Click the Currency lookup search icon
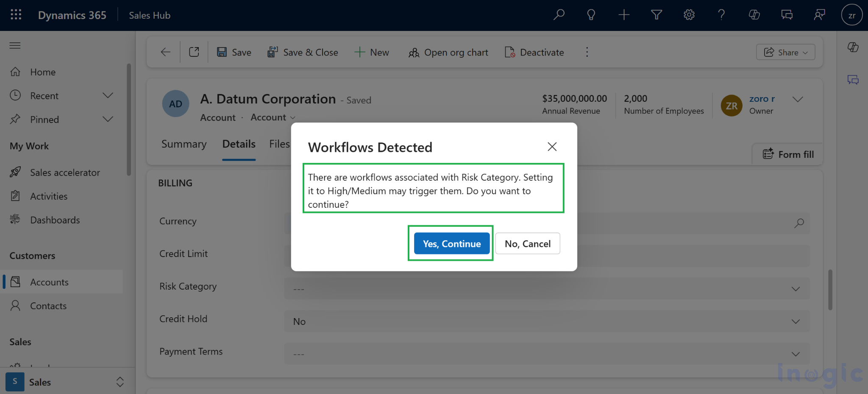The height and width of the screenshot is (394, 868). (799, 223)
